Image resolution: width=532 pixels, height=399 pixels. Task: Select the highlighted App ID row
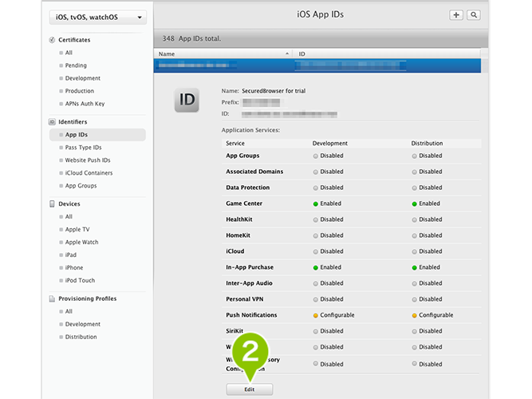pyautogui.click(x=317, y=65)
